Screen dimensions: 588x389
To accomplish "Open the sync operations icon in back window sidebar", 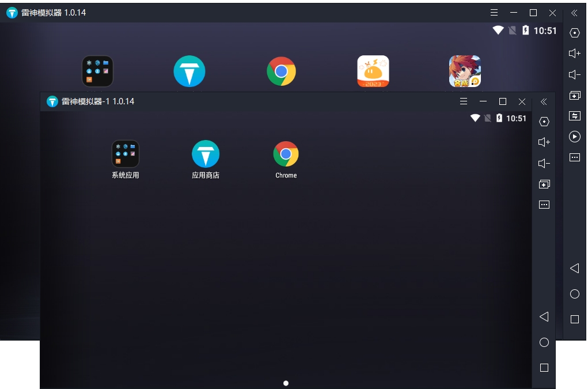I will [575, 116].
